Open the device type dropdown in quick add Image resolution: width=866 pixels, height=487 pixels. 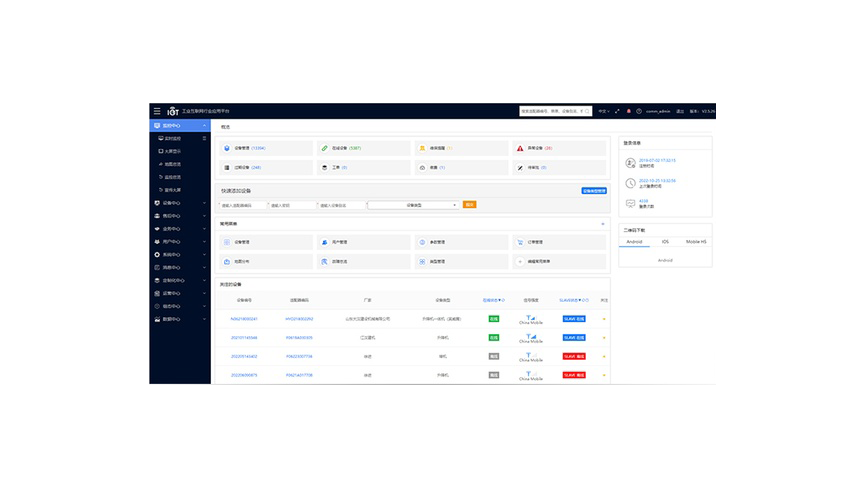[x=414, y=205]
